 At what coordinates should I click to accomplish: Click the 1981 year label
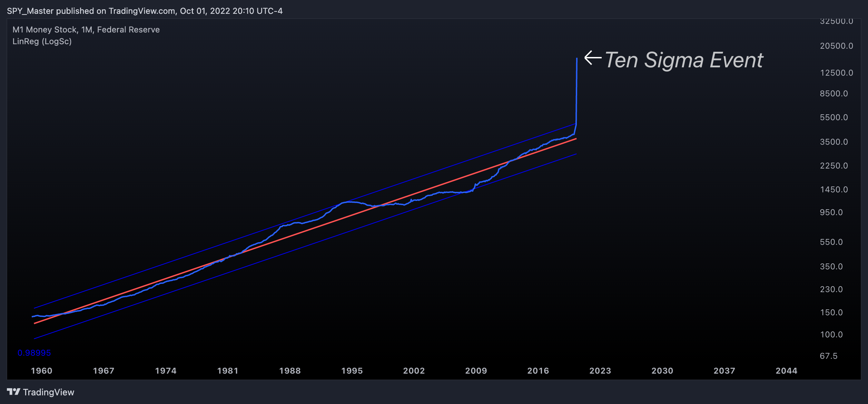pos(228,371)
